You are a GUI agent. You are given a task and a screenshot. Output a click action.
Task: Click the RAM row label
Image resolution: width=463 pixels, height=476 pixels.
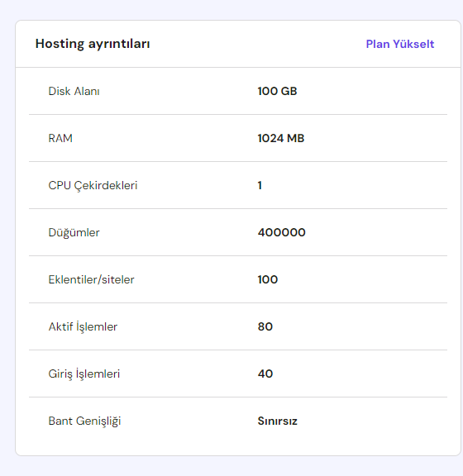(60, 138)
